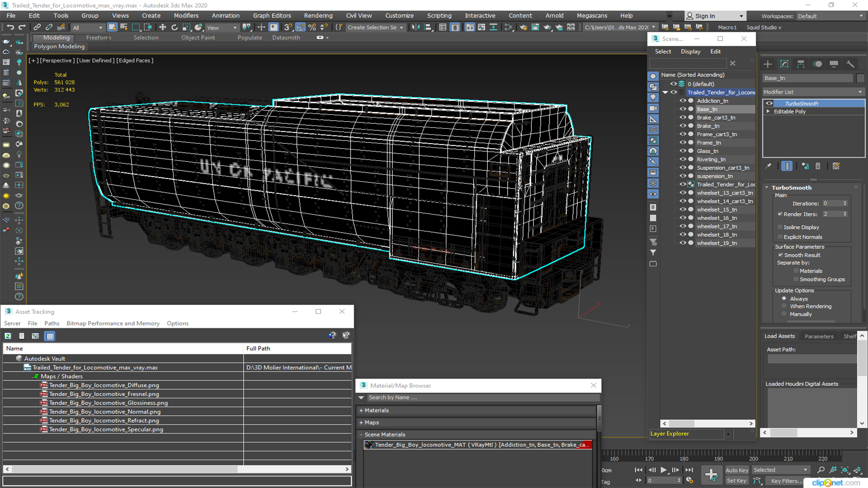868x488 pixels.
Task: Open Time Configuration icon
Action: [x=689, y=480]
